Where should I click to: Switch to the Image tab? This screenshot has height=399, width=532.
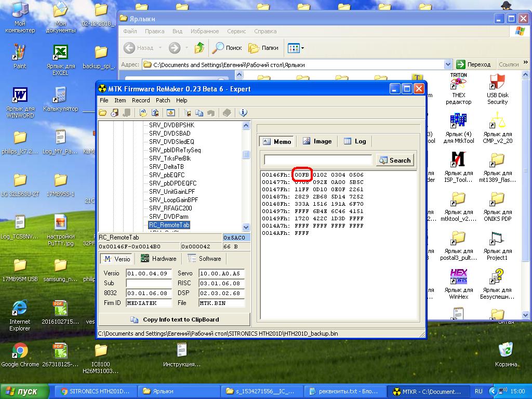coord(316,141)
